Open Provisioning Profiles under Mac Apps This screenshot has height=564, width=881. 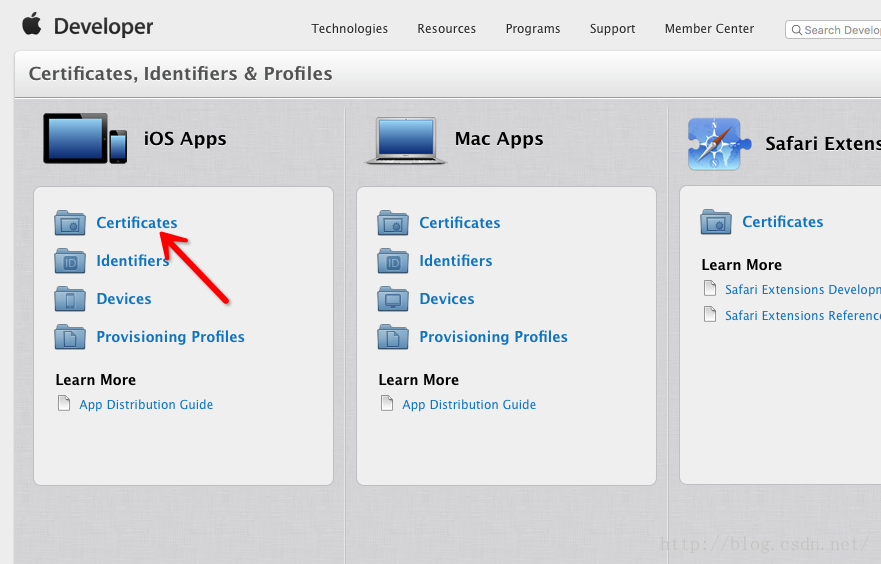pos(493,337)
